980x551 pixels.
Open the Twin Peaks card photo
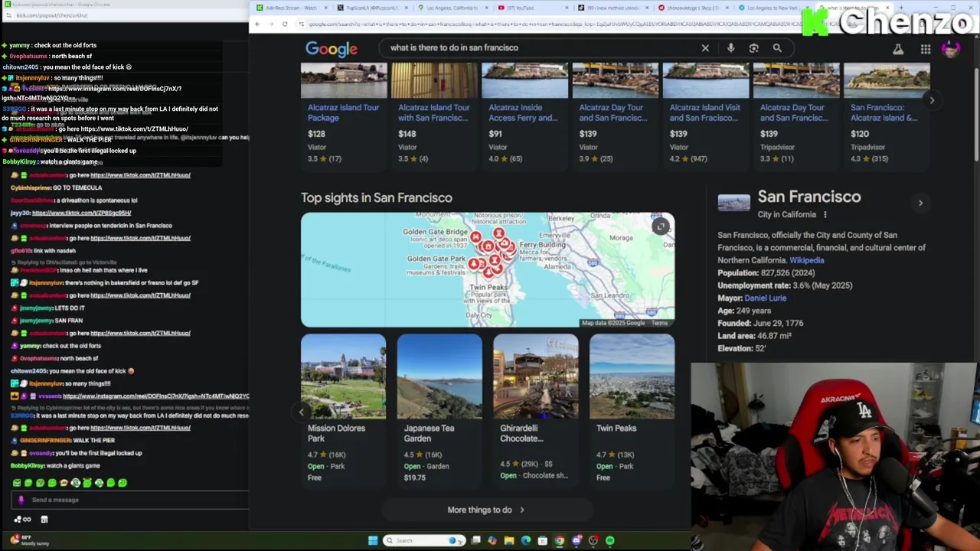(632, 376)
